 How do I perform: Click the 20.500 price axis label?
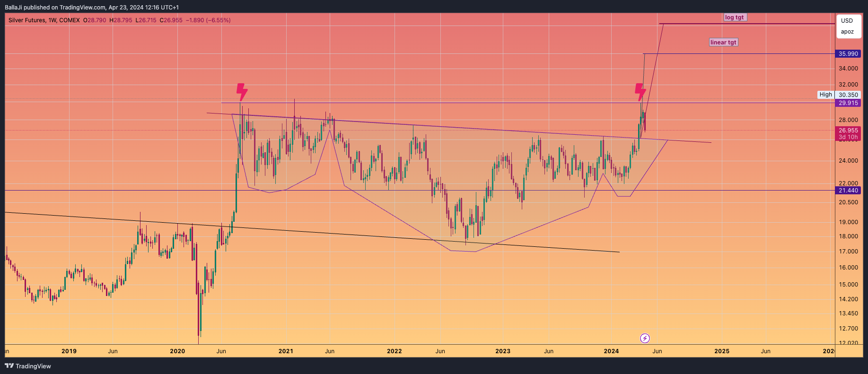[848, 202]
